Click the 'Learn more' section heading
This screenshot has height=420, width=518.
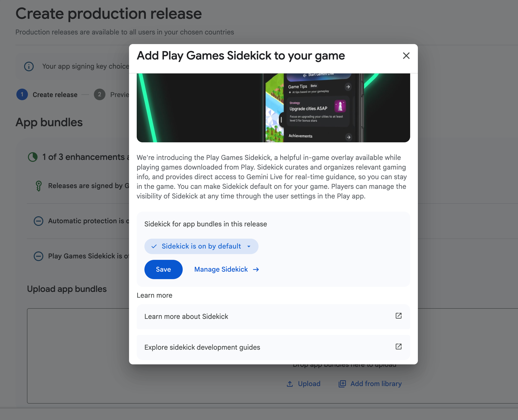[x=155, y=295]
